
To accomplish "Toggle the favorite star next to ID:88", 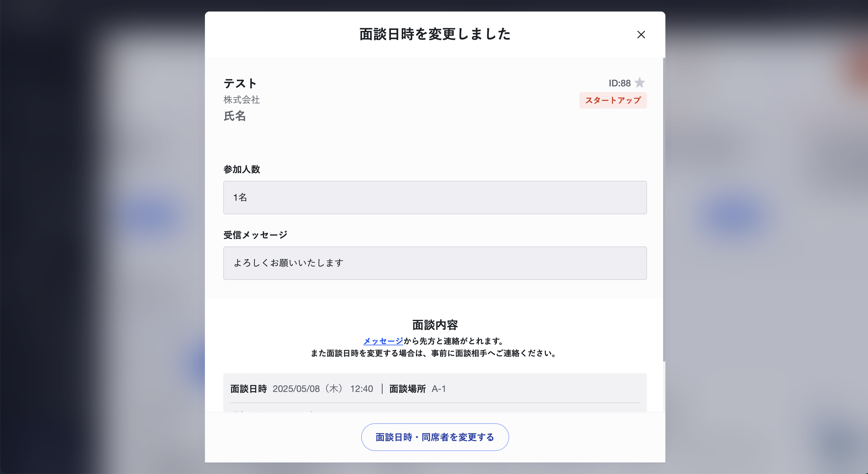I will [x=639, y=83].
